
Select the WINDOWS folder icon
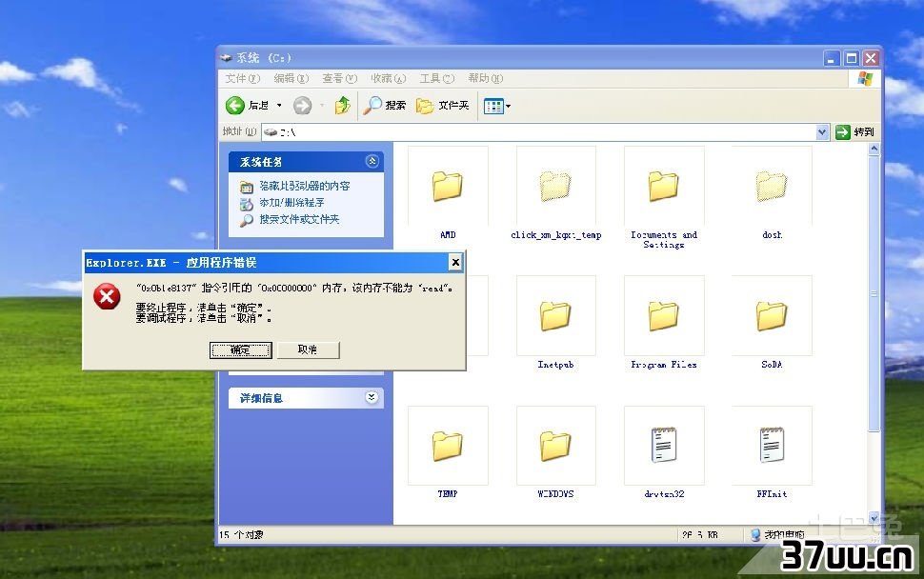coord(555,446)
